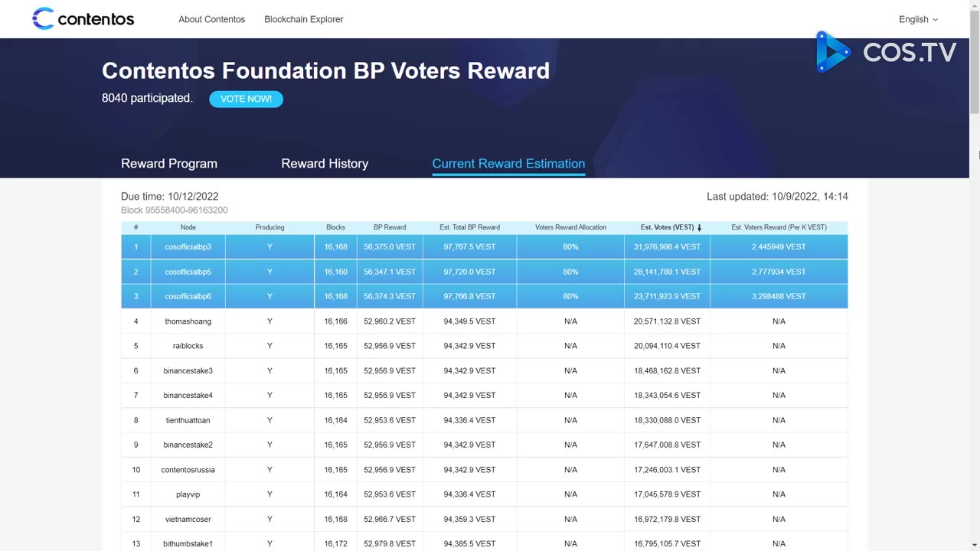Image resolution: width=980 pixels, height=551 pixels.
Task: Open the English language dropdown
Action: (x=918, y=19)
